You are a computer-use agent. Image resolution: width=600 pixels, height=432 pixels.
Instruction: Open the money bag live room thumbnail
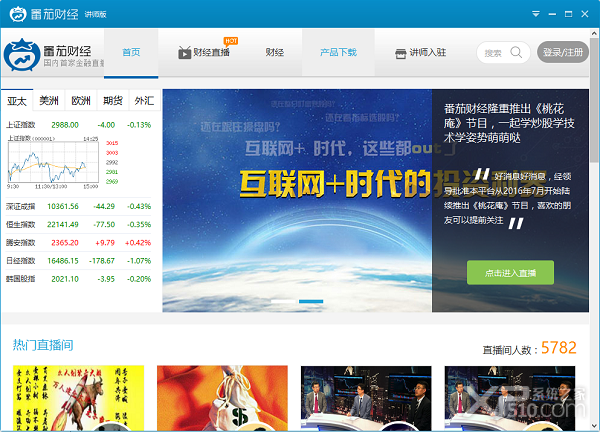tap(222, 398)
